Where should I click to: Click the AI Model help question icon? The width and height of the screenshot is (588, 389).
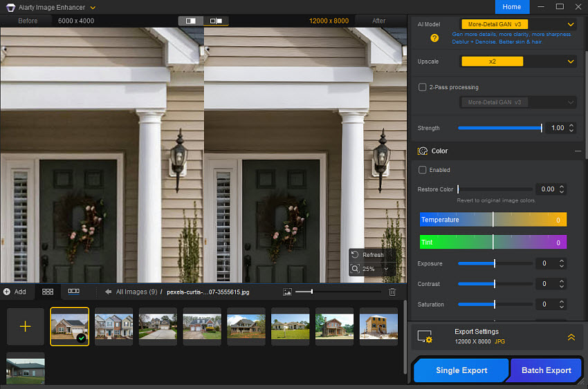click(434, 38)
